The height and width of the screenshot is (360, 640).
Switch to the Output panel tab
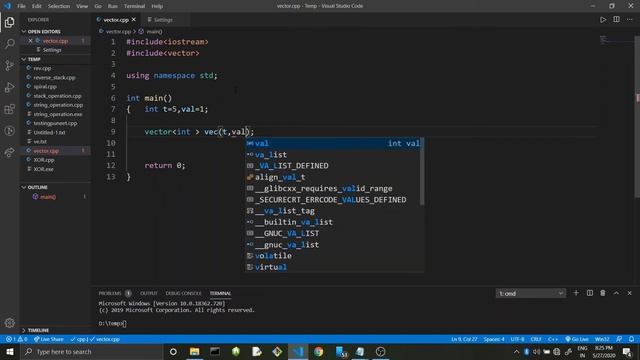[149, 293]
